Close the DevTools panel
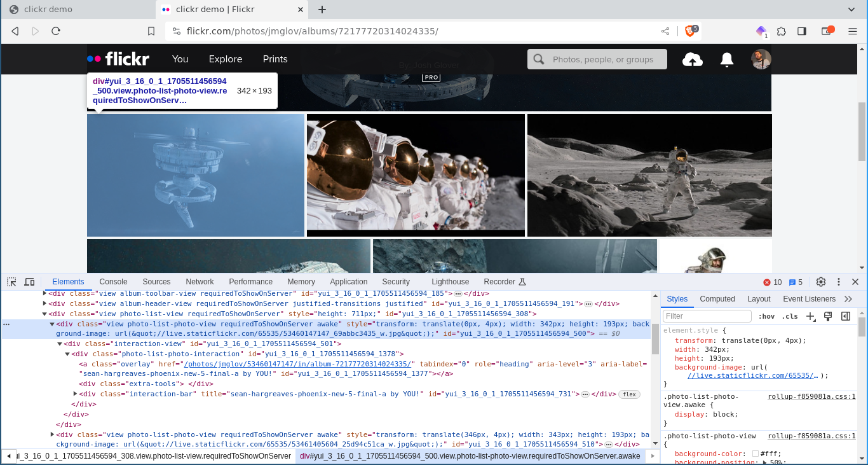 tap(855, 282)
